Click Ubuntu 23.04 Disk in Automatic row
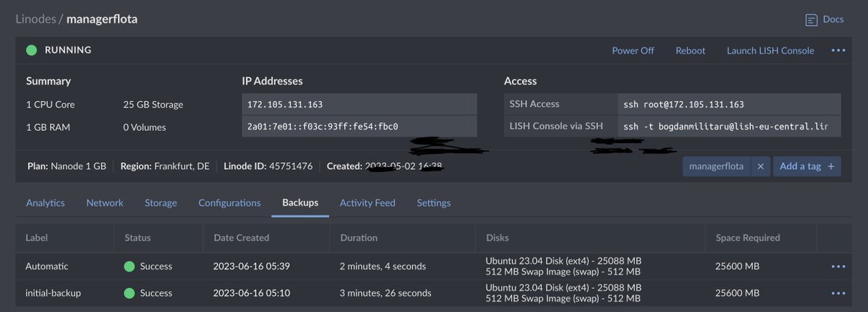The width and height of the screenshot is (868, 312). 563,261
